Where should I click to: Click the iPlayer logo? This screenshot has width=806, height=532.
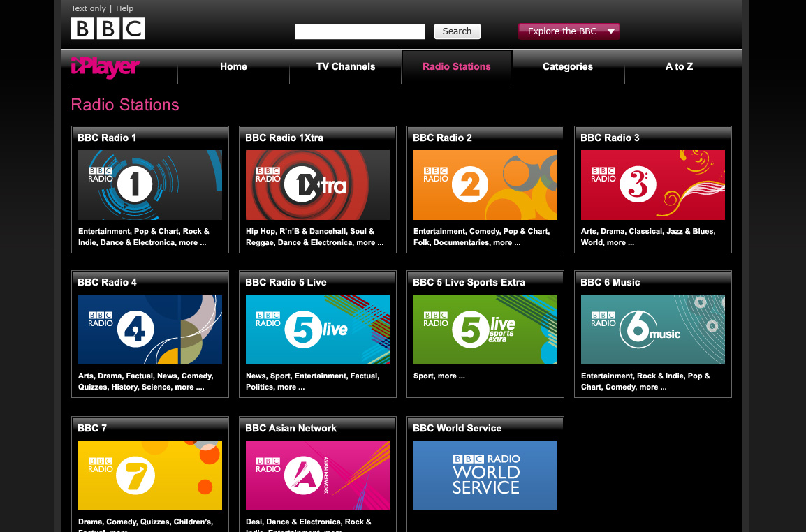click(105, 67)
